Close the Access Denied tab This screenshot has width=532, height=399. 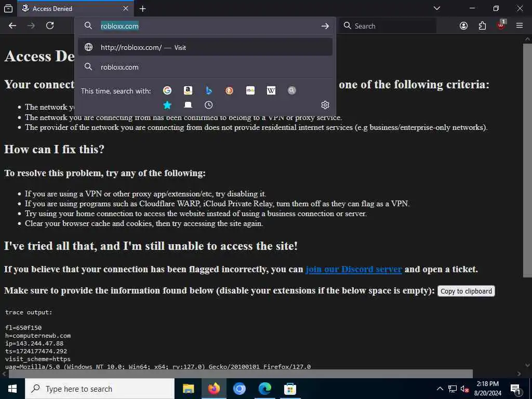click(126, 8)
